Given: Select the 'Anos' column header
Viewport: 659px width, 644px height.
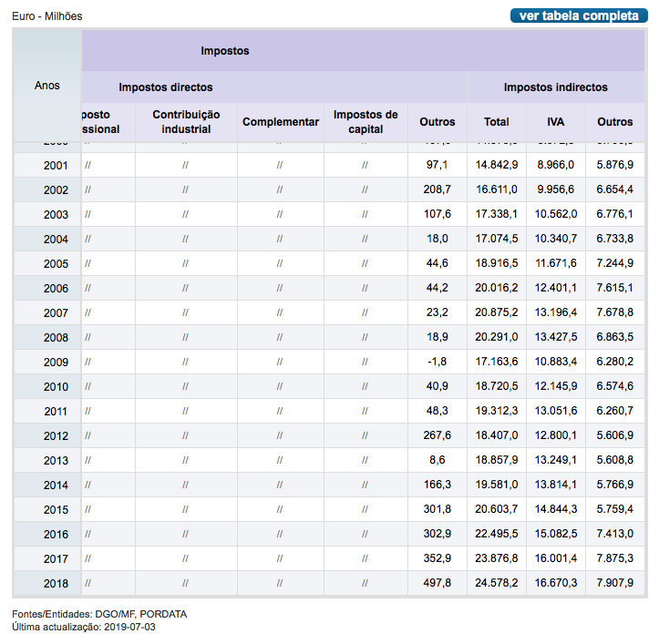Looking at the screenshot, I should pyautogui.click(x=47, y=85).
